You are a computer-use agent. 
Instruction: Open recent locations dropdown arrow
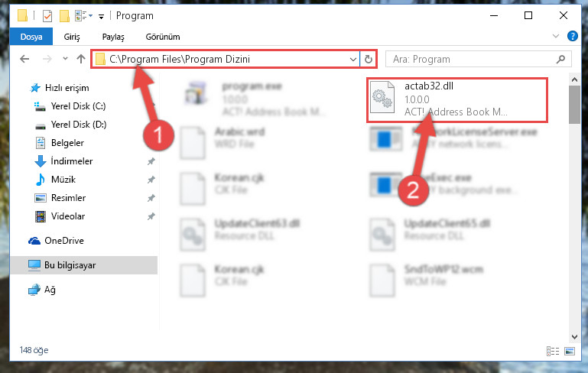65,59
